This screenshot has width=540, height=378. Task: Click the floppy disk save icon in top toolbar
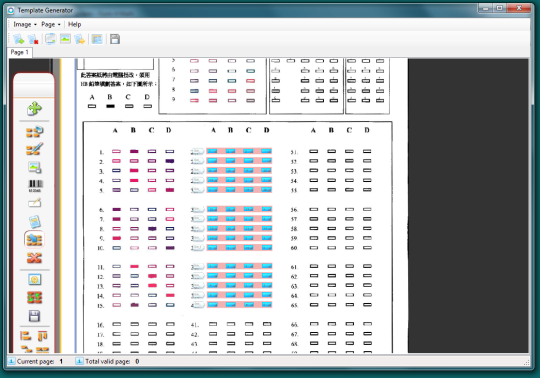coord(115,39)
